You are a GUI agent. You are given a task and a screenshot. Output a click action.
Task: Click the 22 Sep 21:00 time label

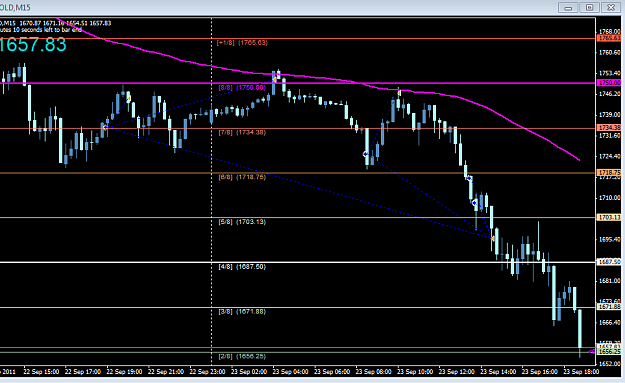click(165, 371)
